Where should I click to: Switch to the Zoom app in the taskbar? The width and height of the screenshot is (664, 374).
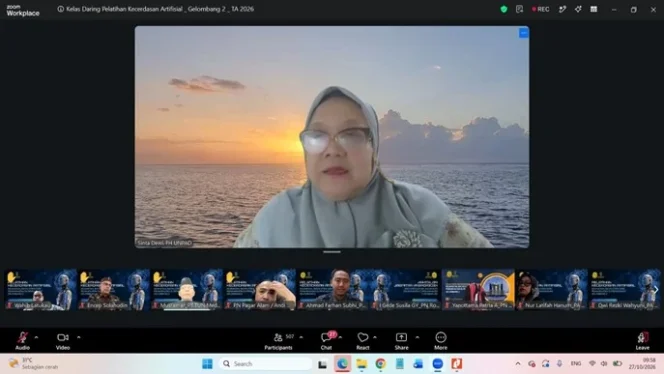coord(437,363)
